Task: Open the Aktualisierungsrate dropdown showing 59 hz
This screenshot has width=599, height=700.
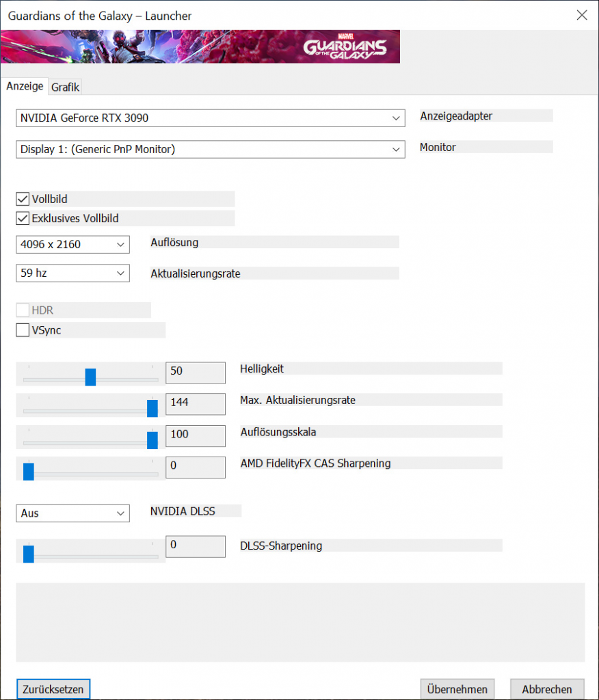Action: (x=72, y=273)
